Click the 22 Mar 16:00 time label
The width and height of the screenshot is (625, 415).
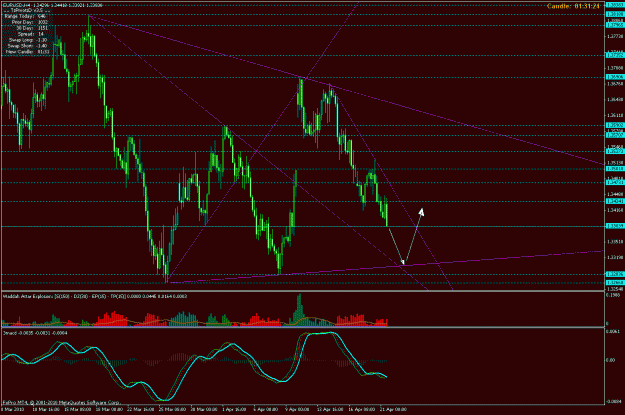tap(140, 409)
